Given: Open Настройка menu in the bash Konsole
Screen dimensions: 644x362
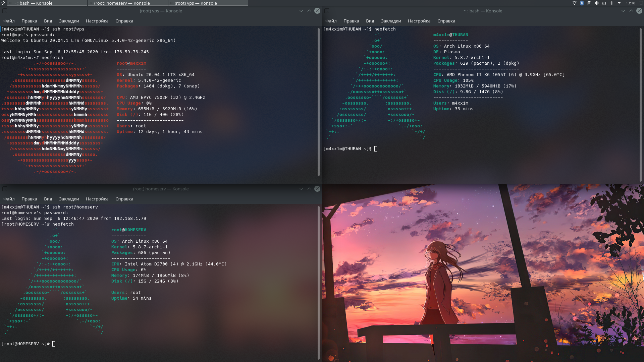Looking at the screenshot, I should click(419, 21).
